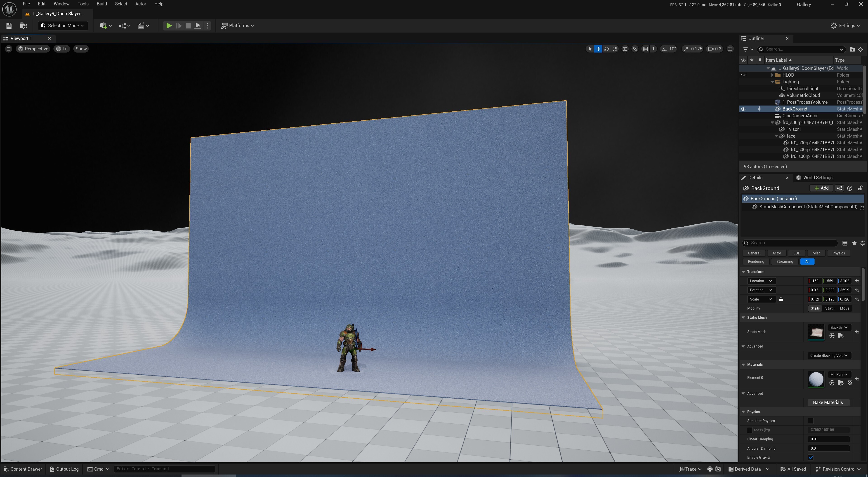Switch to World Settings tab
The width and height of the screenshot is (868, 477).
(814, 178)
